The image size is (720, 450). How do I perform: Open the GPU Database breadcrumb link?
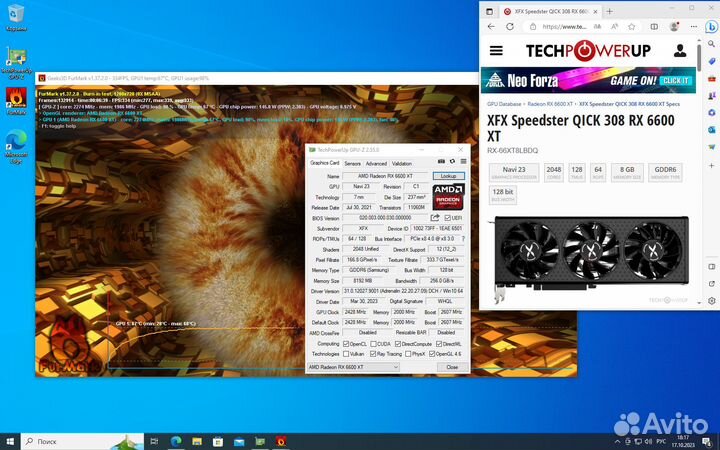504,104
